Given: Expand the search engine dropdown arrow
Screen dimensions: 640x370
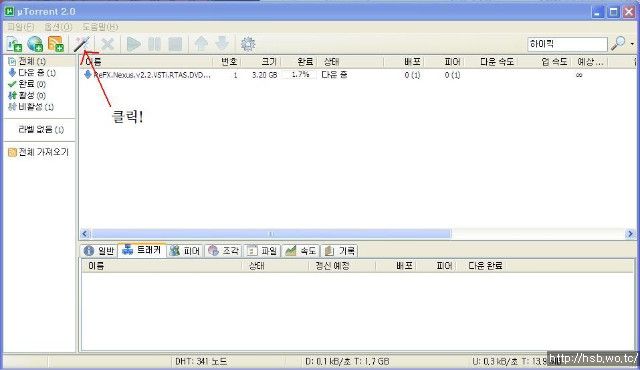Looking at the screenshot, I should 632,44.
